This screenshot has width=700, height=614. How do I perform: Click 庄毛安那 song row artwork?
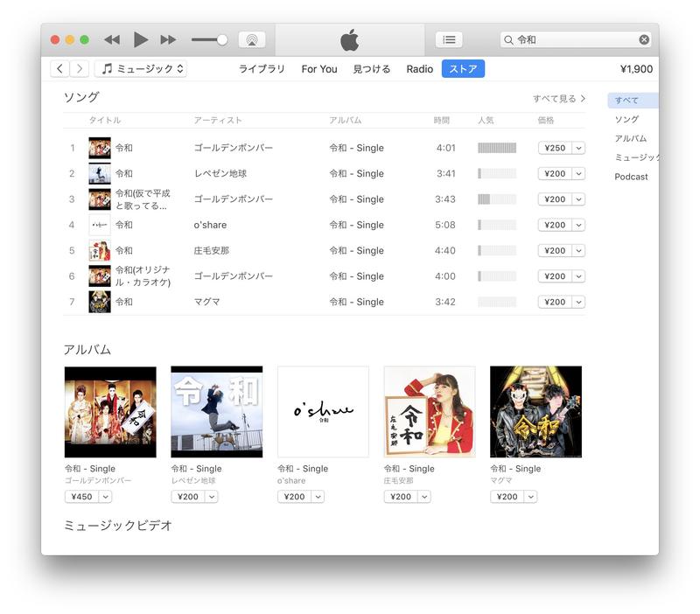click(100, 250)
